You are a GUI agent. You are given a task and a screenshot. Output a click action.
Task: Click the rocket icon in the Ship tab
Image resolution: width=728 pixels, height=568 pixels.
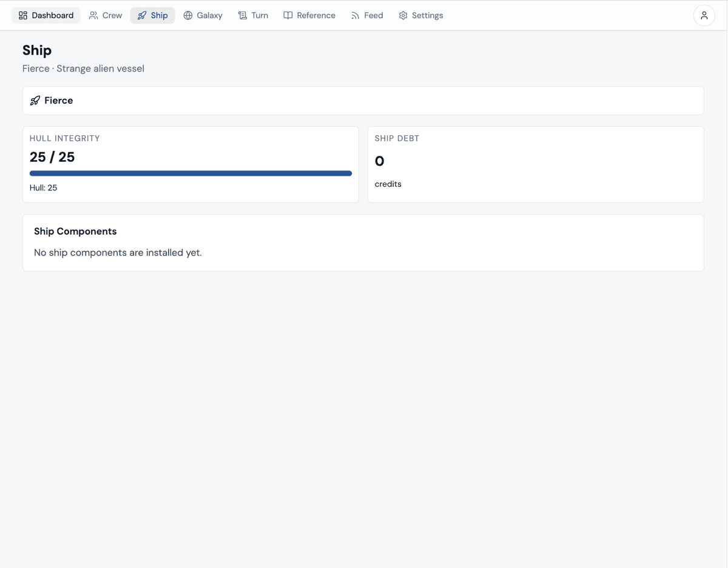click(x=142, y=15)
